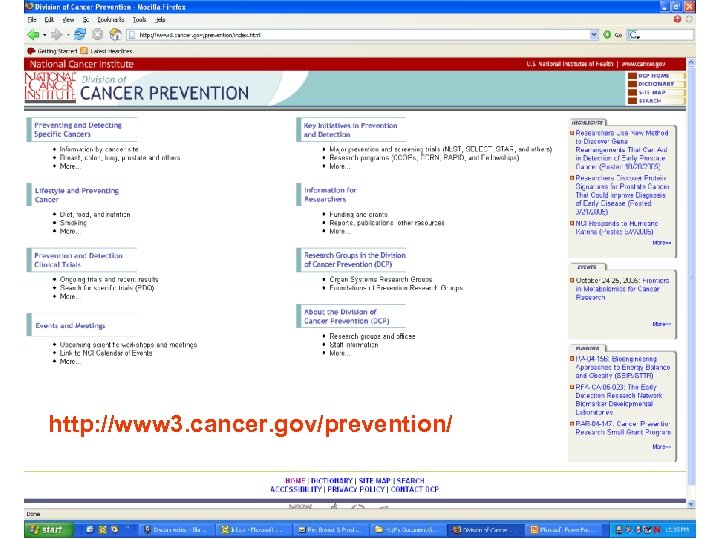The width and height of the screenshot is (720, 540).
Task: Open the File menu
Action: [32, 20]
